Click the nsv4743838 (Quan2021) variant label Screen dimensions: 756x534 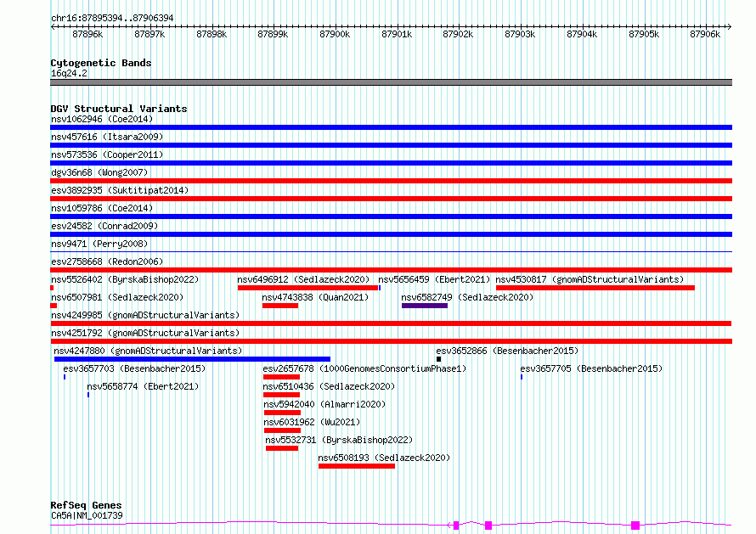click(315, 297)
